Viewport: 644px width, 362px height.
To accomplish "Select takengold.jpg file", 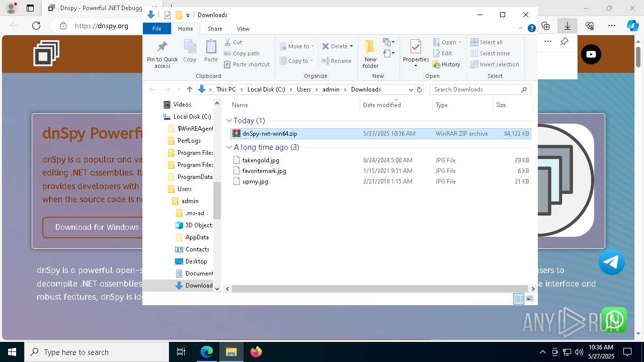I will click(x=380, y=160).
